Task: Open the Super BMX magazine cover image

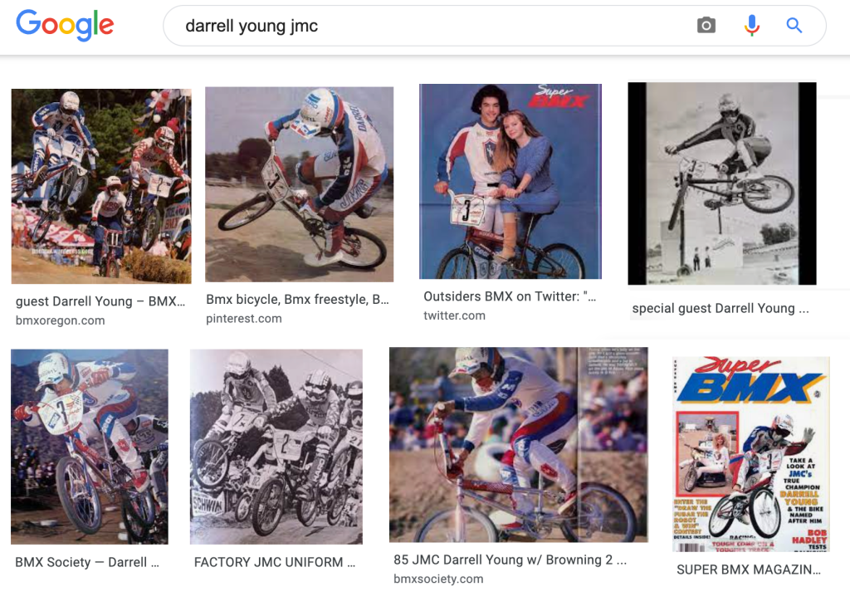Action: click(751, 454)
